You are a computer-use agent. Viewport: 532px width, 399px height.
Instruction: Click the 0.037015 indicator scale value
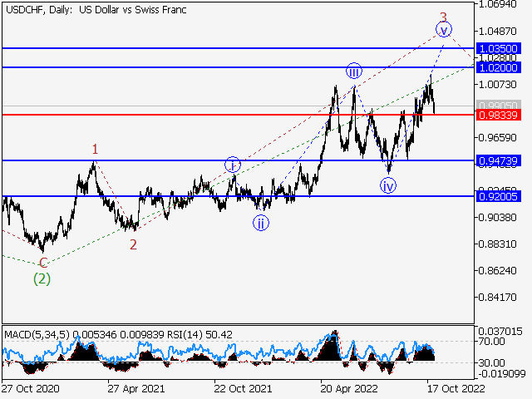[x=500, y=332]
